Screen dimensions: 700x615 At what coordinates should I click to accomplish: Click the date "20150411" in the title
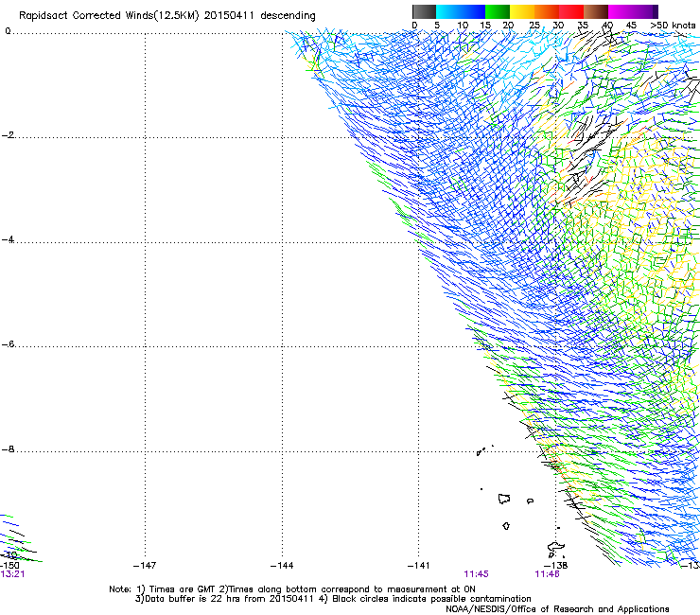pyautogui.click(x=229, y=15)
